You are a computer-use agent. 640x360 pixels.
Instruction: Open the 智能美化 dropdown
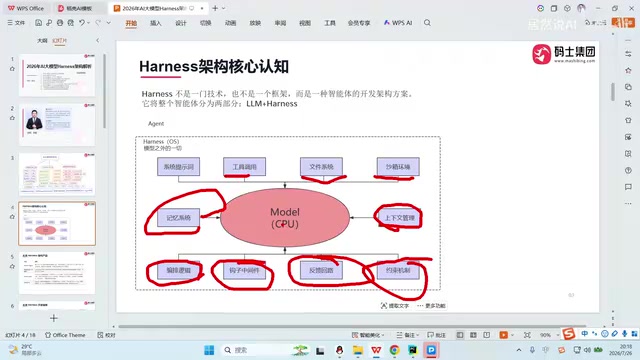coord(368,335)
